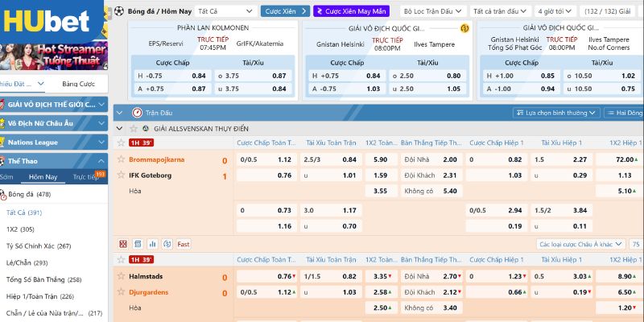Image resolution: width=644 pixels, height=322 pixels.
Task: Click the 75 more-bets button
Action: (636, 245)
